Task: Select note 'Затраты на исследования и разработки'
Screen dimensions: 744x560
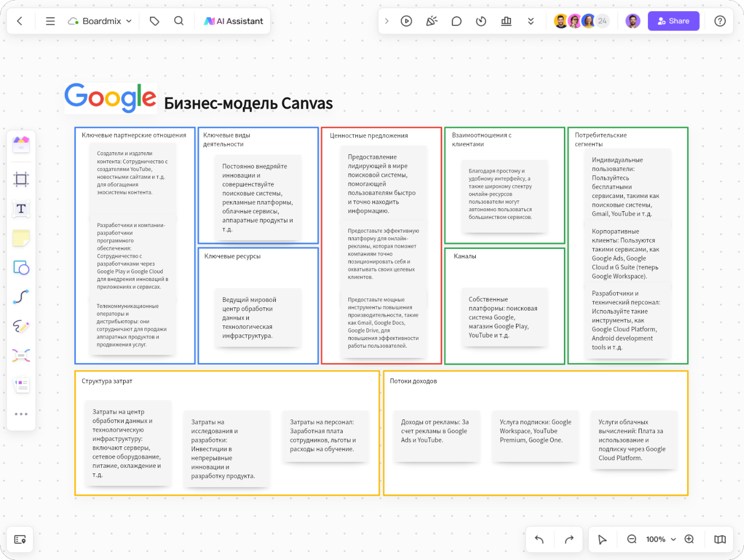Action: tap(227, 449)
